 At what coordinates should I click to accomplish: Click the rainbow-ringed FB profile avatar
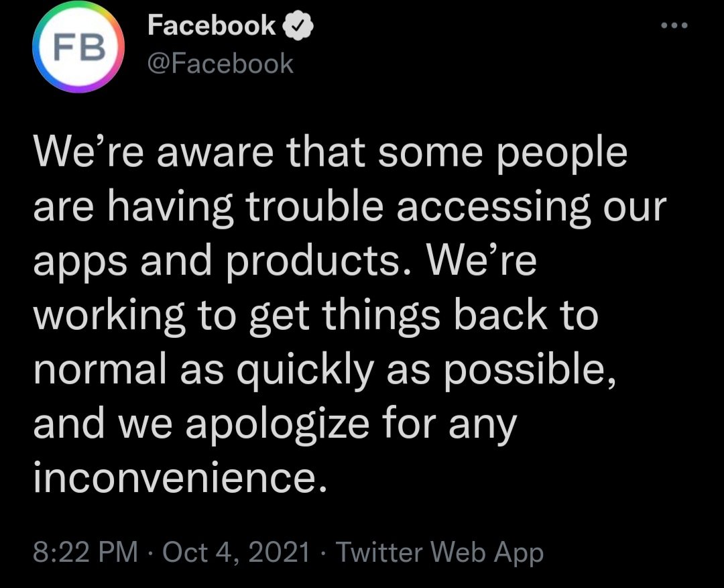pos(78,48)
